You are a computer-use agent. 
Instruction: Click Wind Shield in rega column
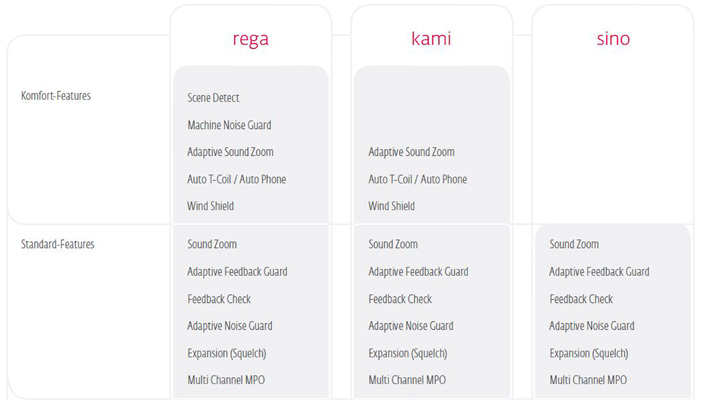point(211,206)
